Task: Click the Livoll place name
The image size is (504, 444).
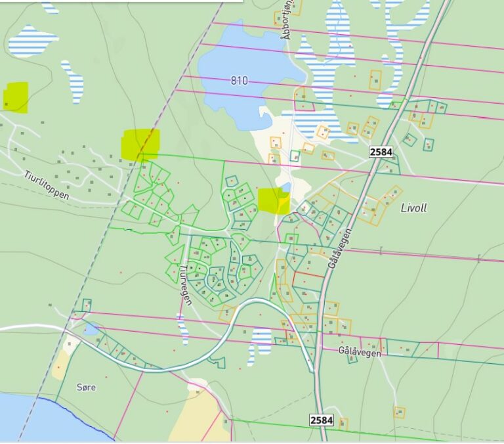Action: coord(413,208)
